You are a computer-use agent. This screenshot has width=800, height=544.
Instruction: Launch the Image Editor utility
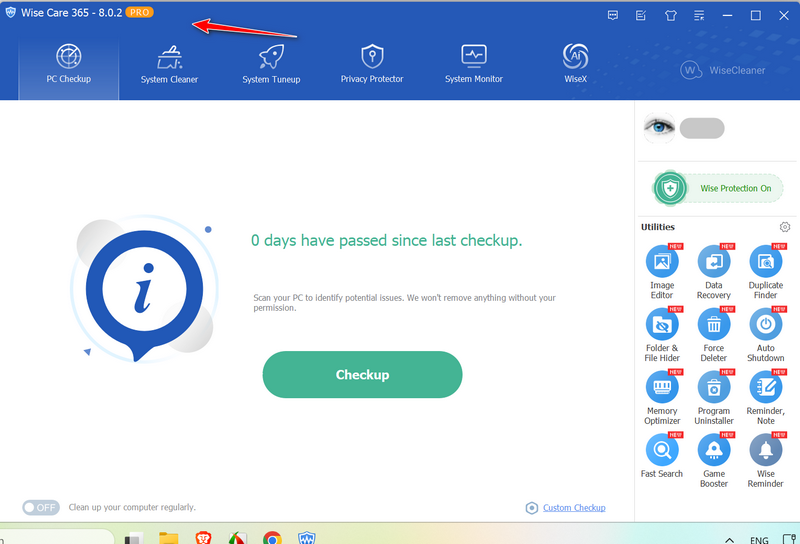(x=662, y=273)
